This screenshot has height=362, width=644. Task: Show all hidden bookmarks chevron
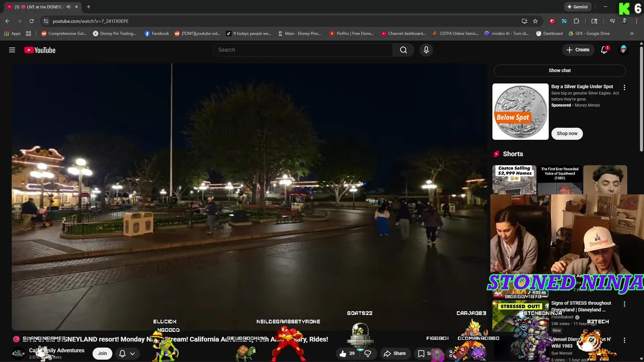tap(632, 34)
